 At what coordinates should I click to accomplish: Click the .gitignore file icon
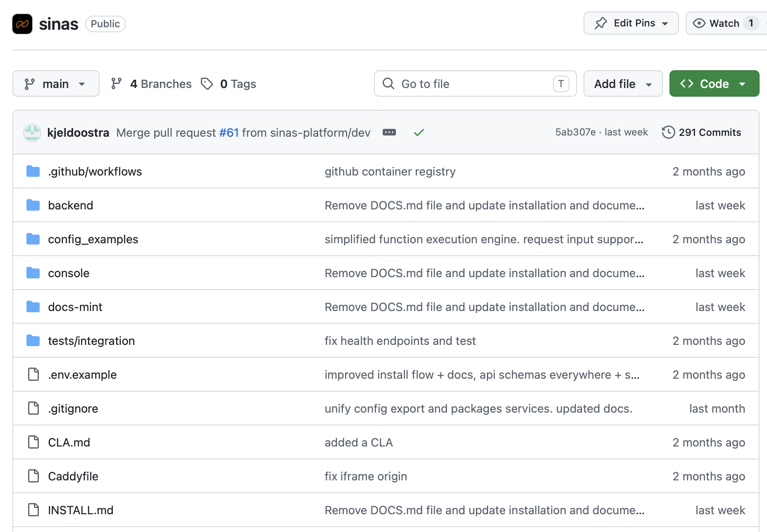pos(33,408)
